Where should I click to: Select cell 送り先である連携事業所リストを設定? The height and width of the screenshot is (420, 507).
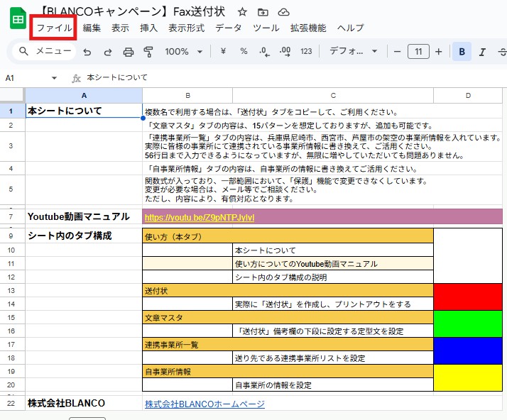333,358
